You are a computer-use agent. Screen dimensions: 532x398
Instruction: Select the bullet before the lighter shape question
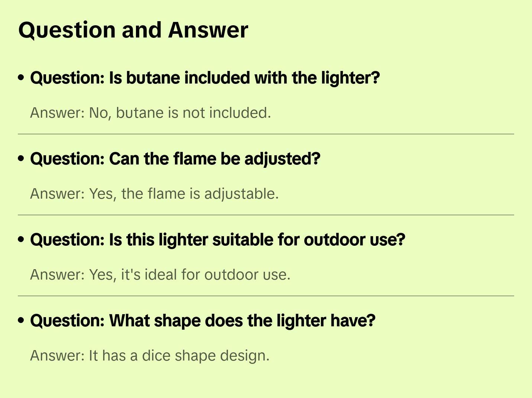pyautogui.click(x=21, y=320)
